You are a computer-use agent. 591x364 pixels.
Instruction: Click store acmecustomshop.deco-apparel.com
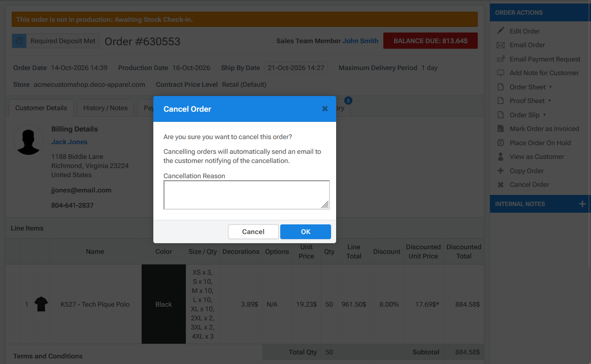pyautogui.click(x=89, y=84)
